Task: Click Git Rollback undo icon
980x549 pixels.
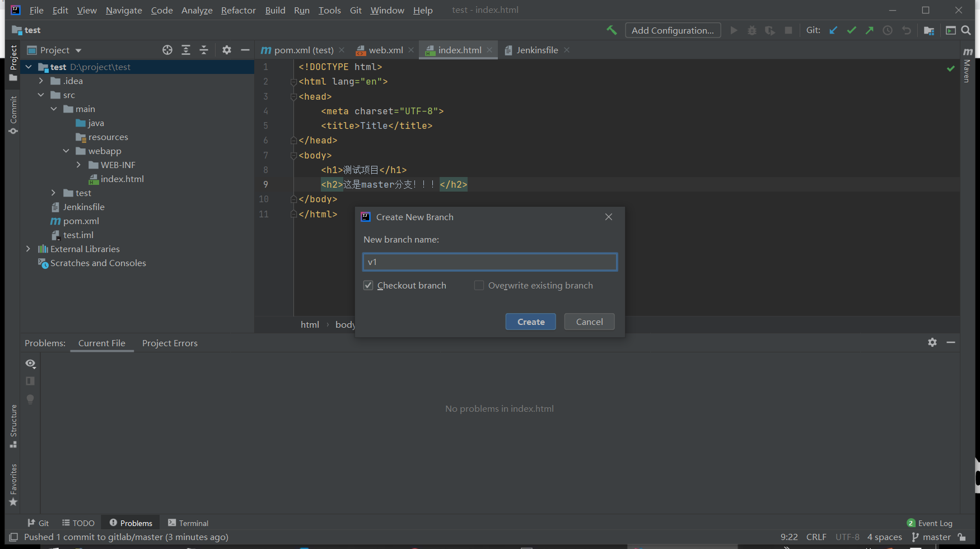Action: tap(906, 30)
